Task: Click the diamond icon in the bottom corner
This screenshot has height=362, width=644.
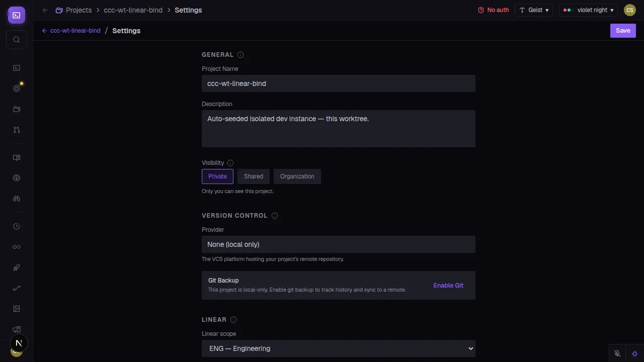Action: 635,353
